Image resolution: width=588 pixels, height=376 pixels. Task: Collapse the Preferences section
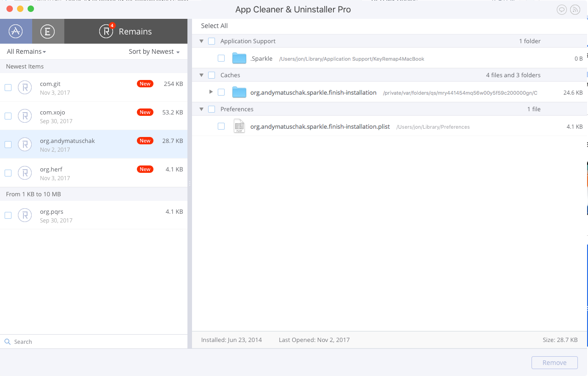click(201, 109)
